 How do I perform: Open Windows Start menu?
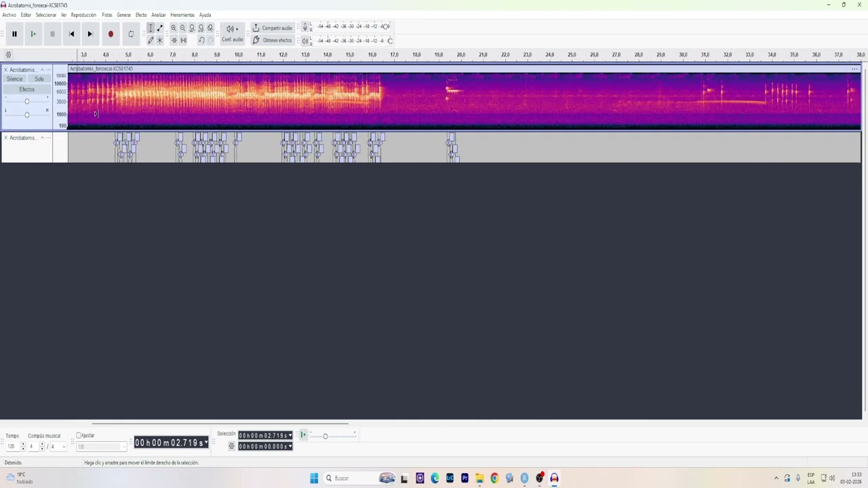[314, 479]
